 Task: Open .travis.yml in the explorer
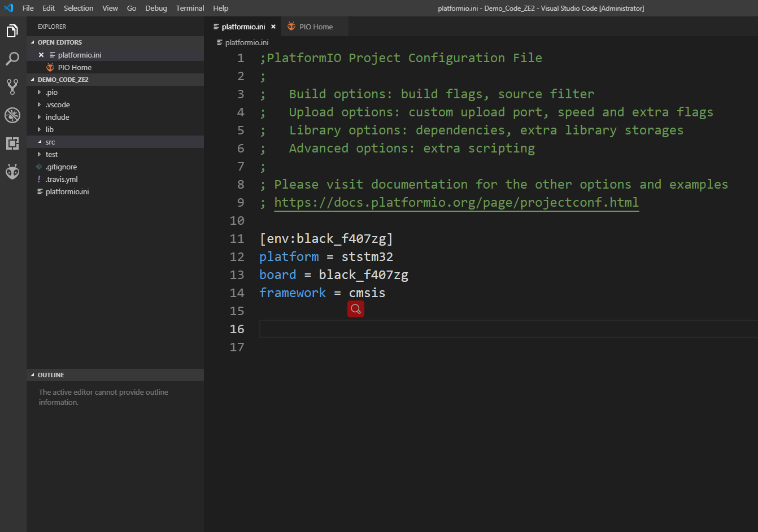[62, 179]
